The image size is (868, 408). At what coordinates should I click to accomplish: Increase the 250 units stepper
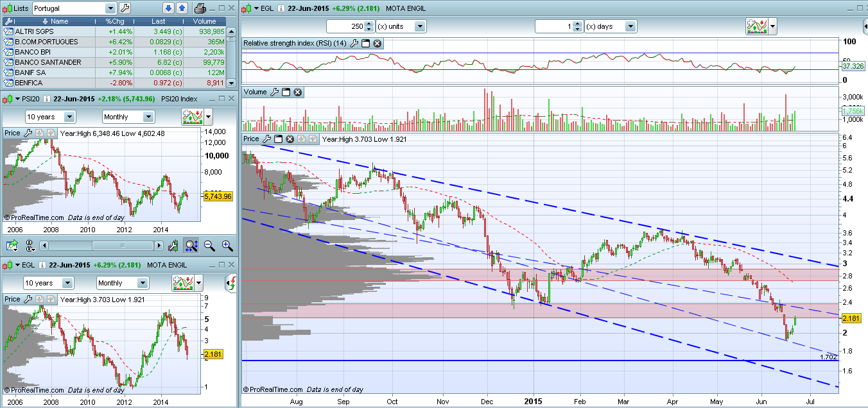[369, 24]
